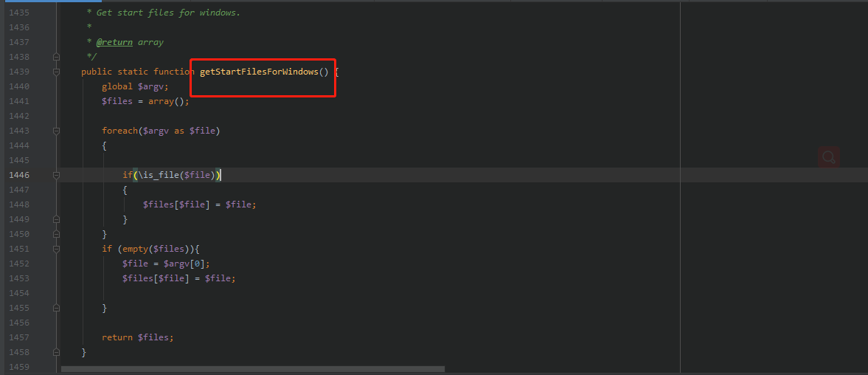Collapse the if is_file block fold marker
The width and height of the screenshot is (868, 375).
pos(57,175)
